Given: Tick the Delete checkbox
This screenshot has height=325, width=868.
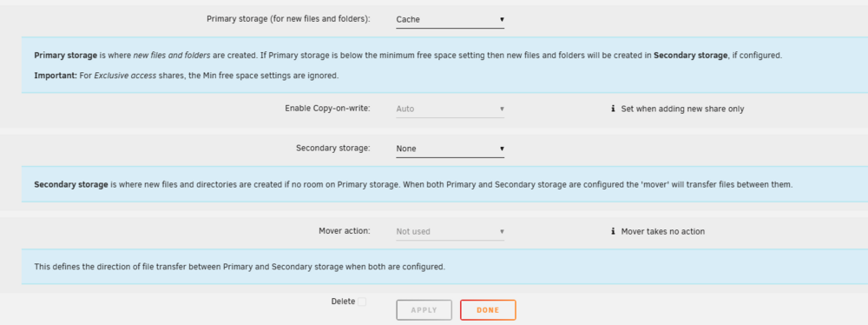Looking at the screenshot, I should 362,302.
